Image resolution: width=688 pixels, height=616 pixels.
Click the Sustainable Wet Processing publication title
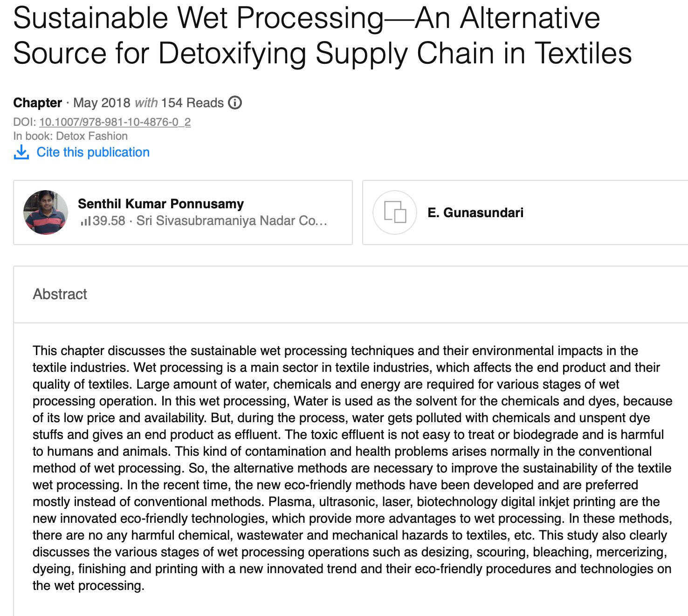322,35
